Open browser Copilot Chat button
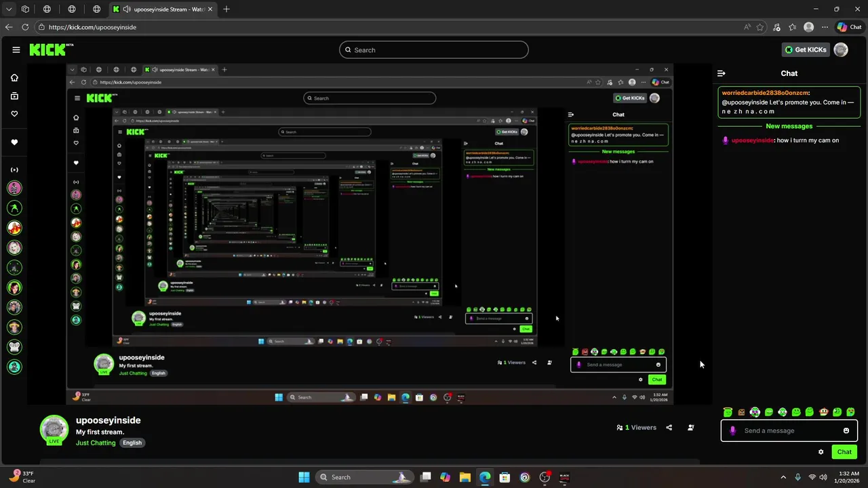Viewport: 868px width, 488px height. 849,27
